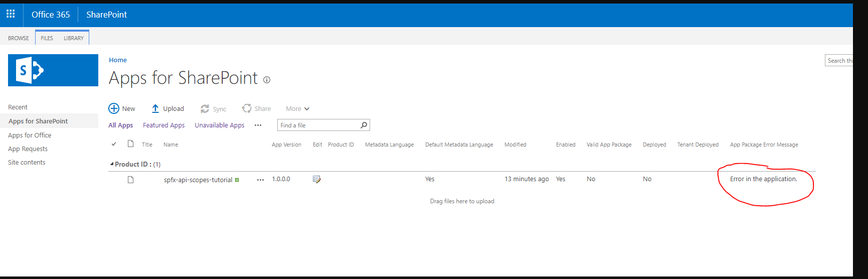Viewport: 868px width, 279px height.
Task: Sort by the Name column header
Action: click(x=170, y=145)
